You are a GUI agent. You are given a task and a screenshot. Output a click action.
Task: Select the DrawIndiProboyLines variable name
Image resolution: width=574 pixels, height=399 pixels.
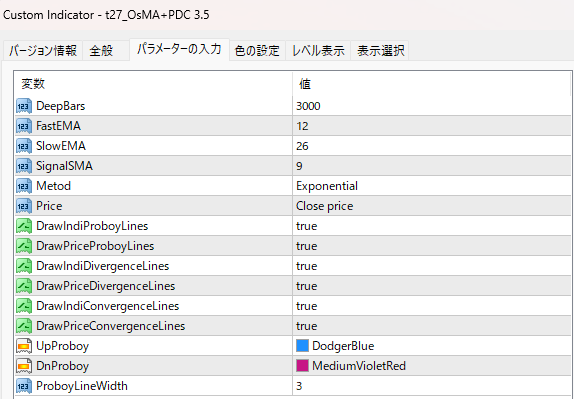click(x=92, y=226)
